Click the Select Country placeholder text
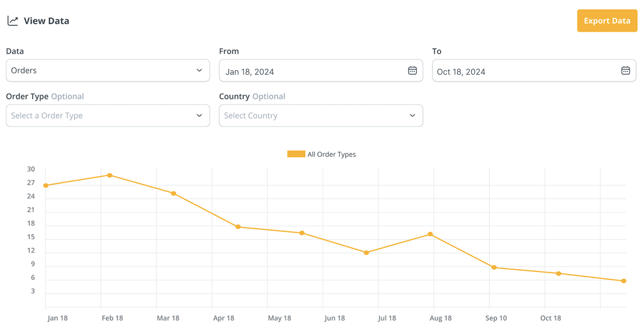Image resolution: width=644 pixels, height=332 pixels. [x=251, y=116]
